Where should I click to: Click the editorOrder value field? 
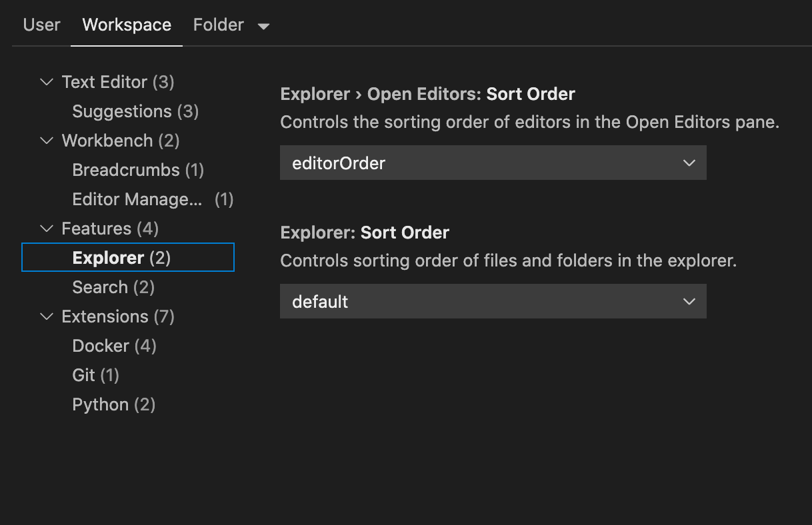click(x=467, y=163)
